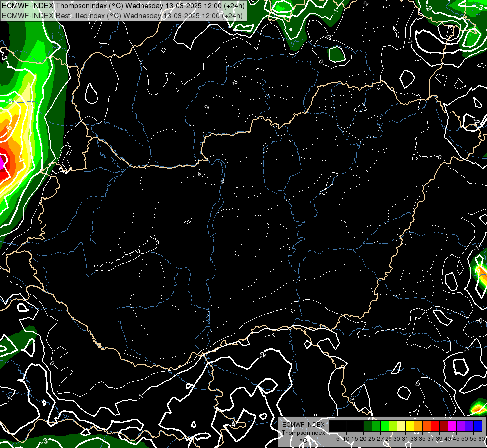Click the legend tick value 39
The width and height of the screenshot is (487, 448).
click(x=439, y=439)
